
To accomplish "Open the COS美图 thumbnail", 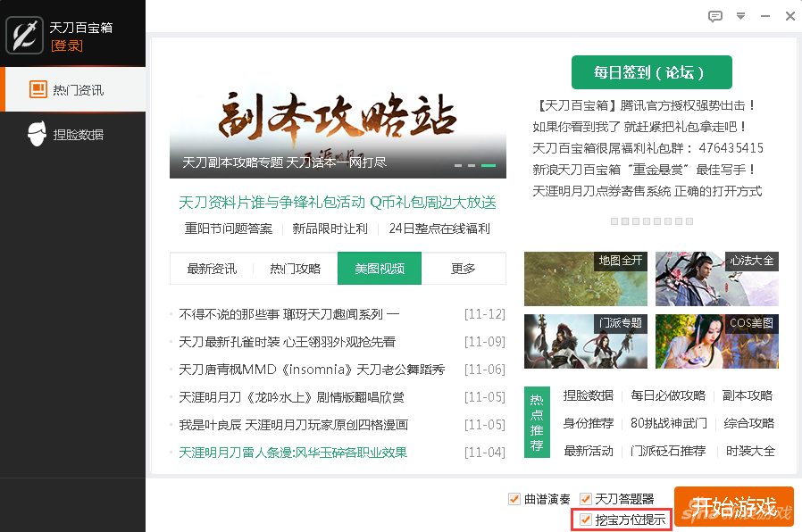I will click(x=717, y=341).
